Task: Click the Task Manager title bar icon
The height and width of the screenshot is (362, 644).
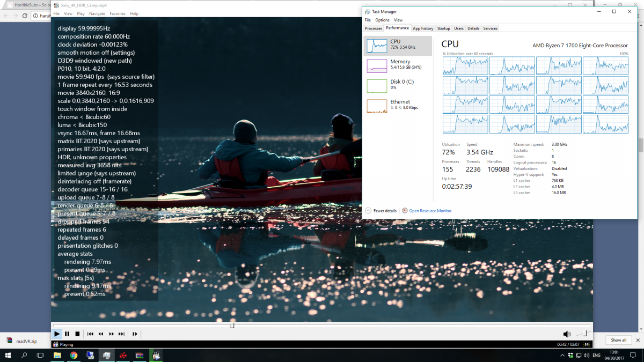Action: [x=367, y=11]
